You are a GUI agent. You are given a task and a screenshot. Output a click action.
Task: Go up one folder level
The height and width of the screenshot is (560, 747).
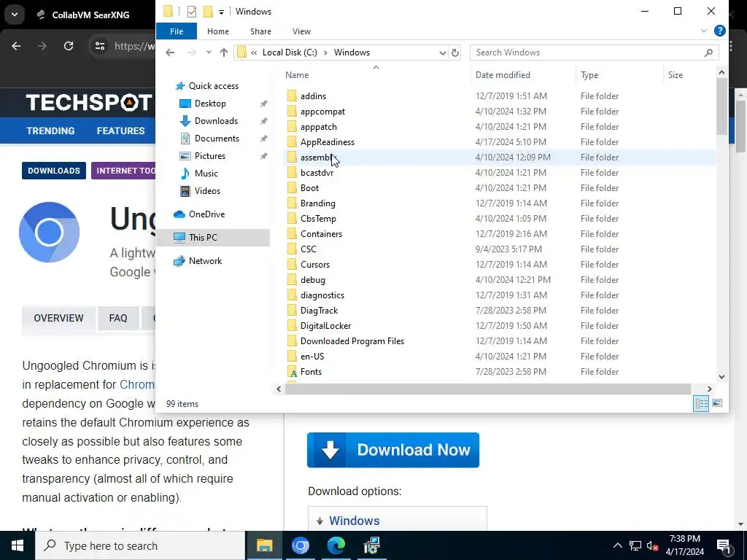(x=223, y=52)
